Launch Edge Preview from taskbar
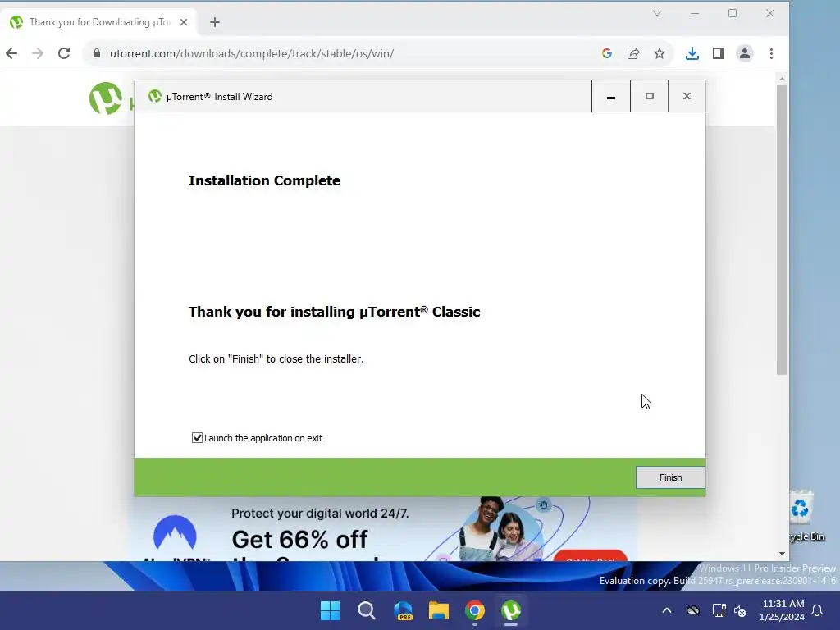The image size is (840, 630). click(x=403, y=610)
